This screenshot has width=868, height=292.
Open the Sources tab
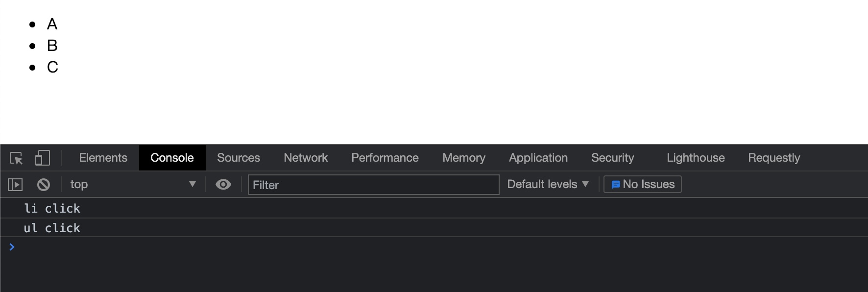click(x=239, y=158)
